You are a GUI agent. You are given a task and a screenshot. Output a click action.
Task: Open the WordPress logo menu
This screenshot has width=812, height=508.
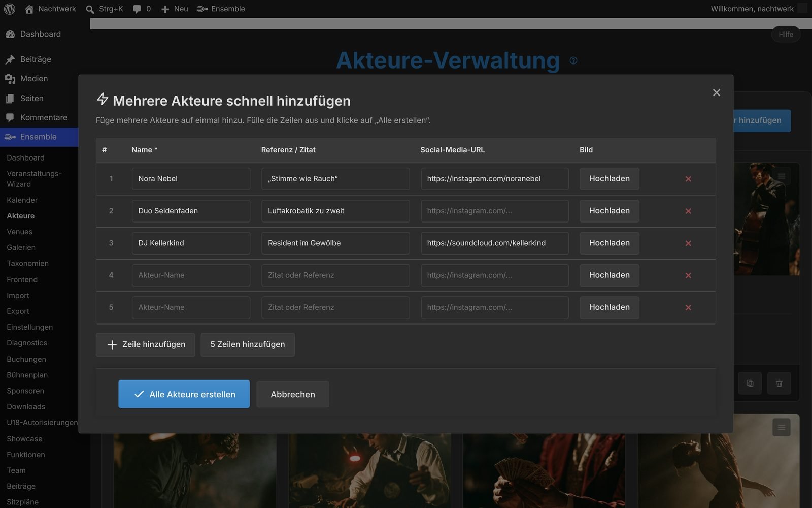[10, 9]
